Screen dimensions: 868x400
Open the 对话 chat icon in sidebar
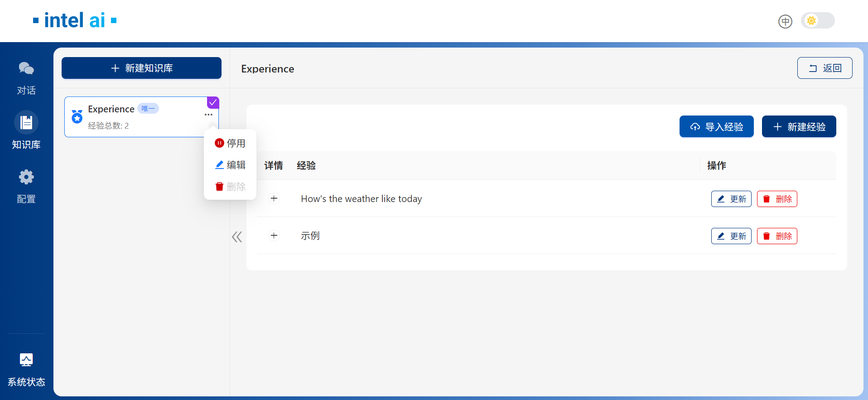coord(26,69)
